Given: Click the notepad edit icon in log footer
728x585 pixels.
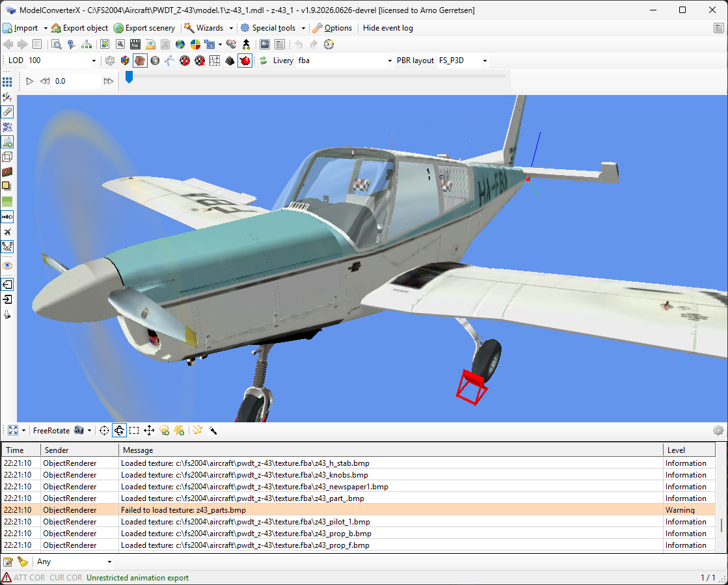Looking at the screenshot, I should coord(7,562).
